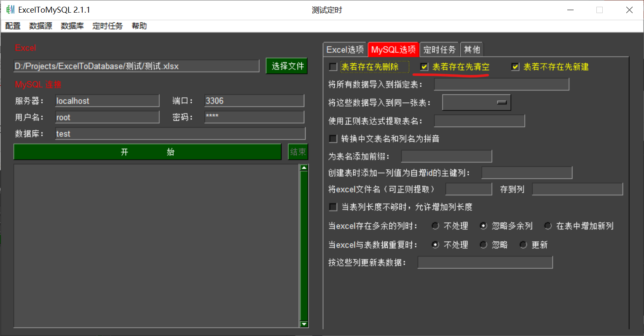Click the Excel file path input field
The height and width of the screenshot is (336, 644).
coord(136,66)
